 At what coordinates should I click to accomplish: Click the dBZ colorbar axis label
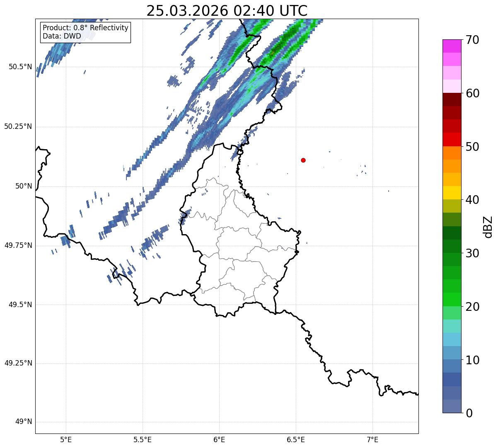pyautogui.click(x=488, y=227)
